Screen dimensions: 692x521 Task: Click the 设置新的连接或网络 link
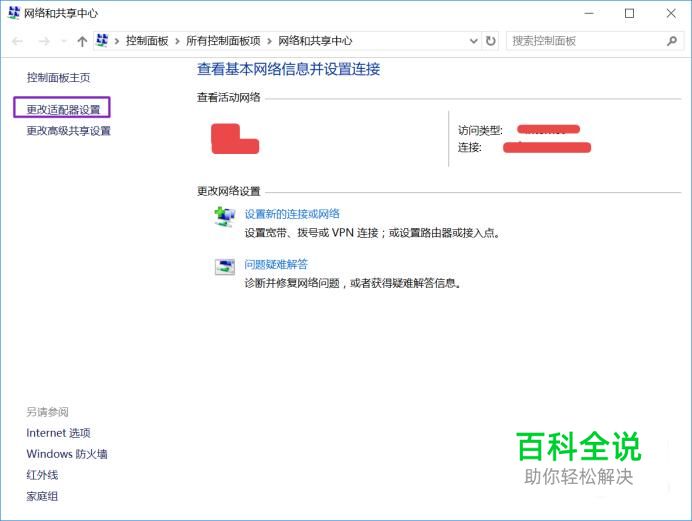(292, 214)
